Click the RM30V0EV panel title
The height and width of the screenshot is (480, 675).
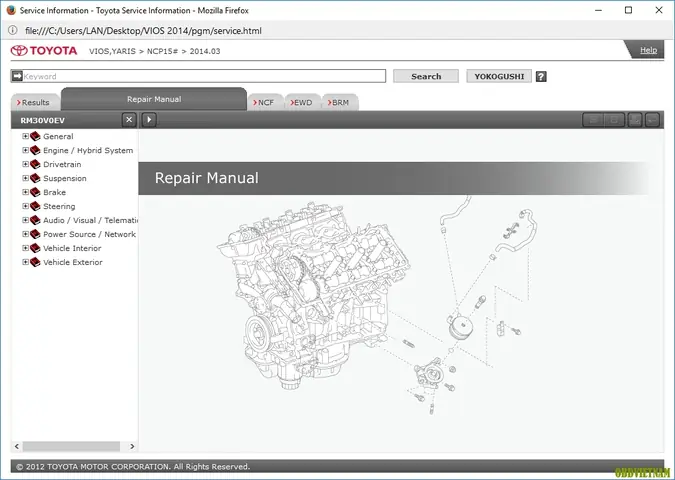click(43, 121)
